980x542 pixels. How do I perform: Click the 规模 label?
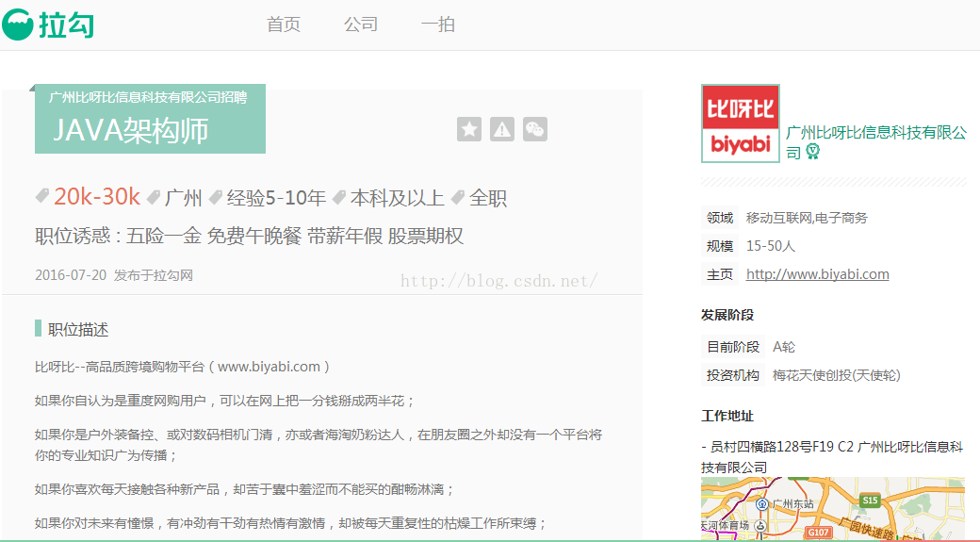720,246
